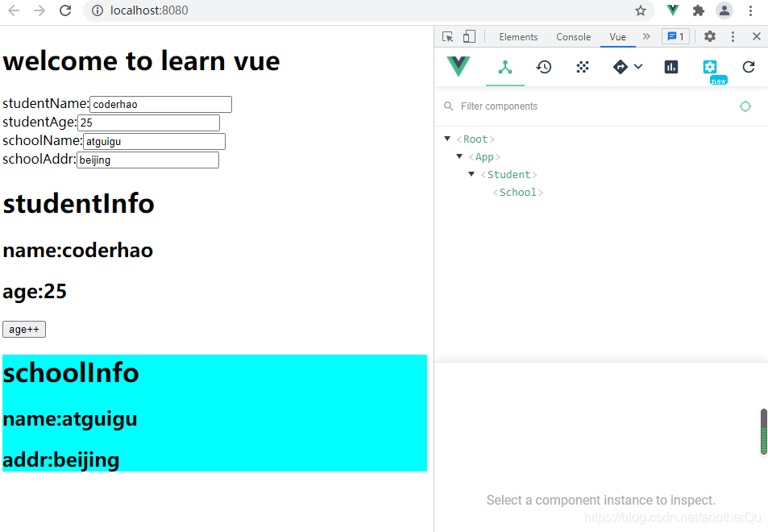
Task: View site information icon
Action: [98, 10]
